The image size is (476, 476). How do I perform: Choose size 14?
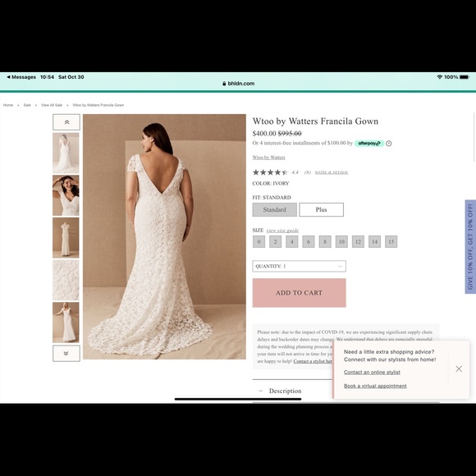374,241
